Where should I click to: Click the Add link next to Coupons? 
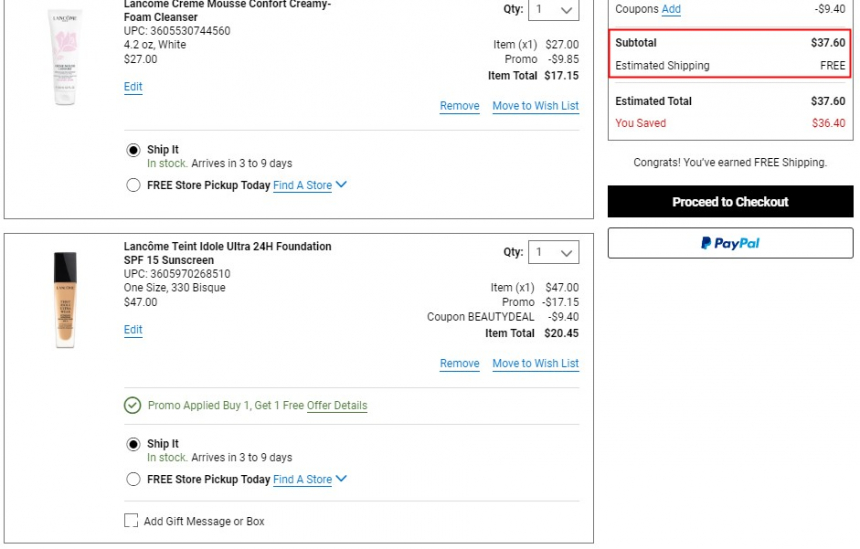(671, 9)
